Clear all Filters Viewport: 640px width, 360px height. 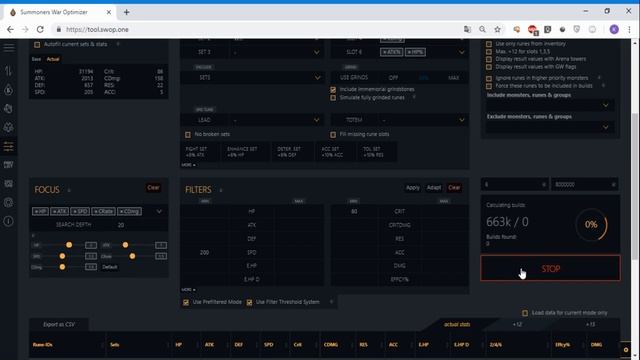pyautogui.click(x=454, y=188)
